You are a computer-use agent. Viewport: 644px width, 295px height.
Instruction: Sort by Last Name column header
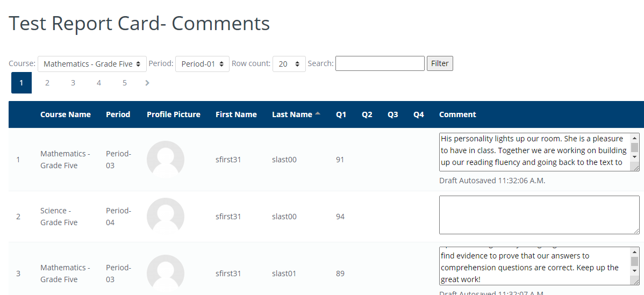292,114
